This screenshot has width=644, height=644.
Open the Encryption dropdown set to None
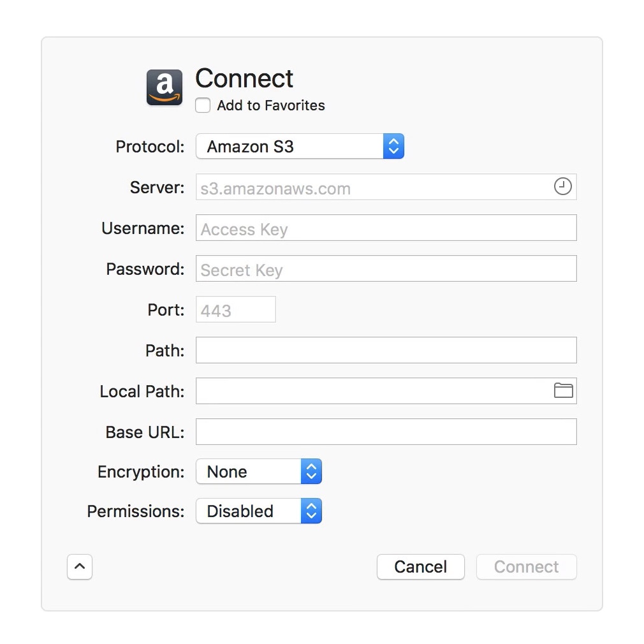coord(258,472)
